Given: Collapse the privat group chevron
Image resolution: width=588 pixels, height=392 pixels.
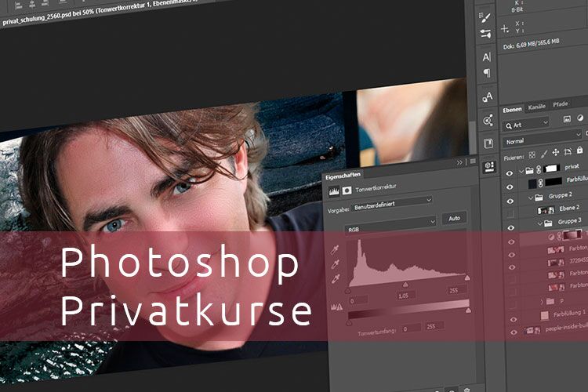Looking at the screenshot, I should pos(521,172).
